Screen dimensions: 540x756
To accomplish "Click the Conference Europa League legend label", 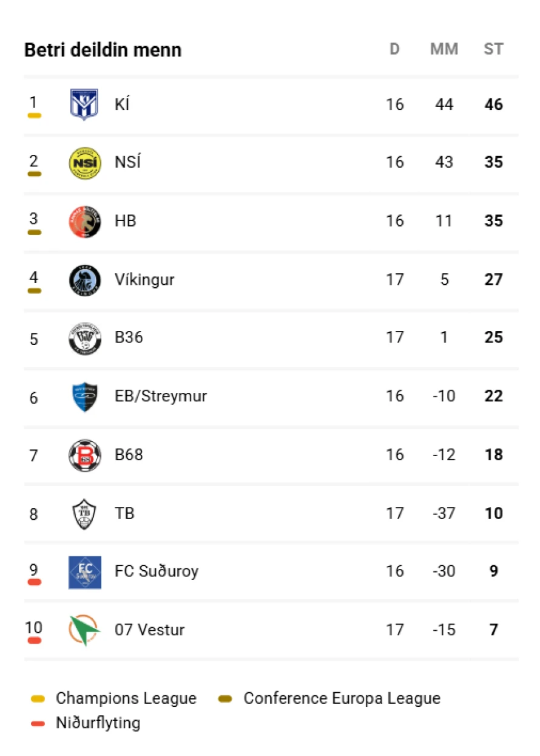I will click(x=342, y=698).
